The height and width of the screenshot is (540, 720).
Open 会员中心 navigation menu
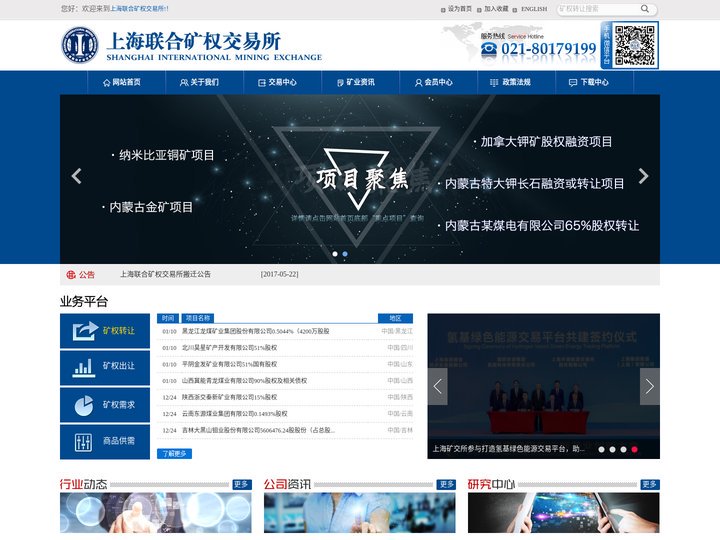coord(439,83)
